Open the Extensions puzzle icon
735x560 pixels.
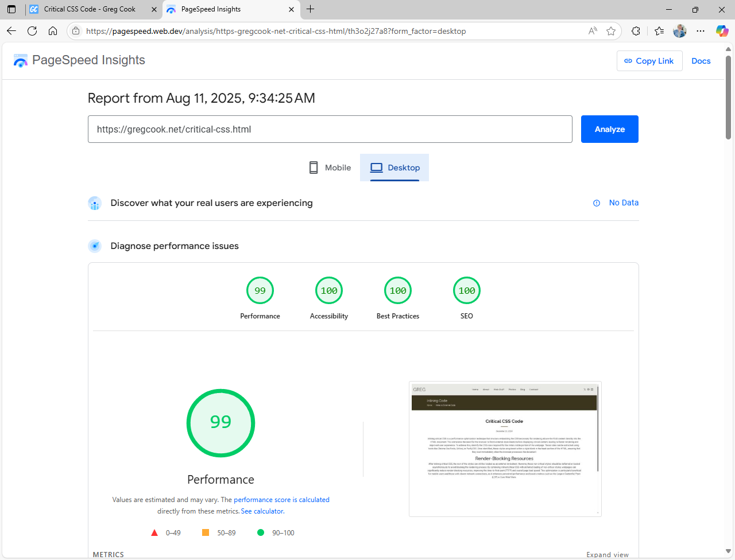[636, 31]
